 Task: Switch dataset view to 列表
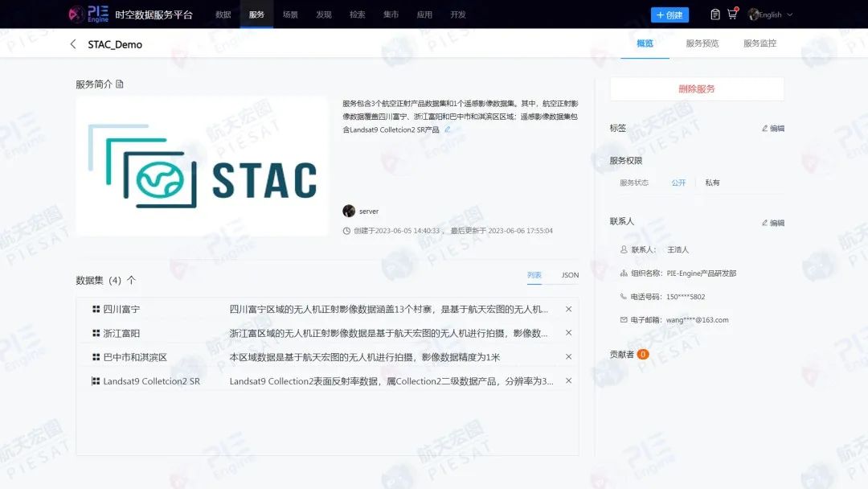click(x=534, y=275)
